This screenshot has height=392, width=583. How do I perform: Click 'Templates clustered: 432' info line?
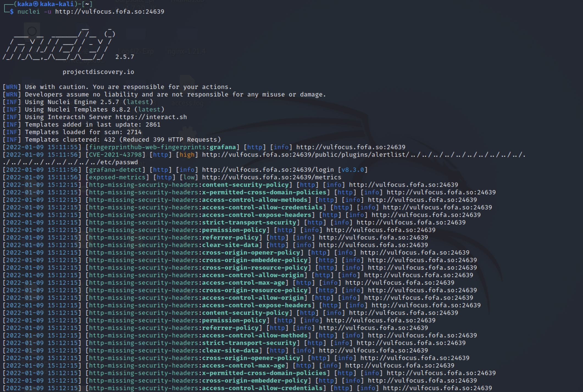123,139
